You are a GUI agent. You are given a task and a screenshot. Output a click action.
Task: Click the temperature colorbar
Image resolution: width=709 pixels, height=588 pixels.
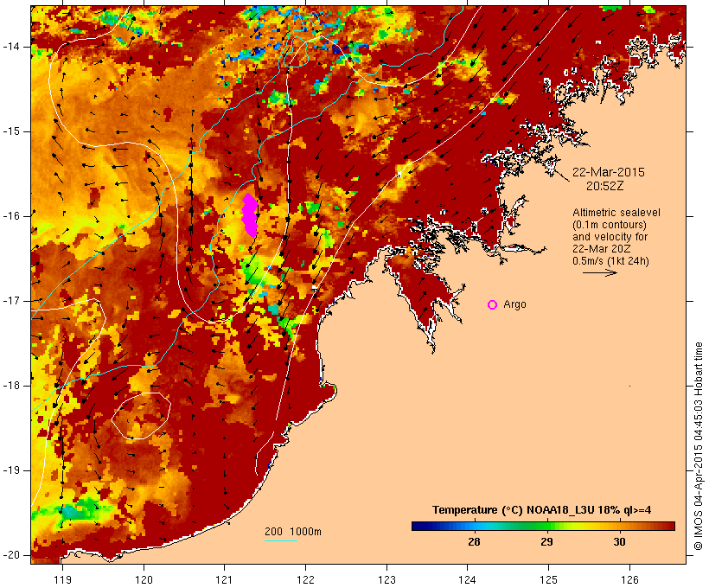click(x=543, y=526)
